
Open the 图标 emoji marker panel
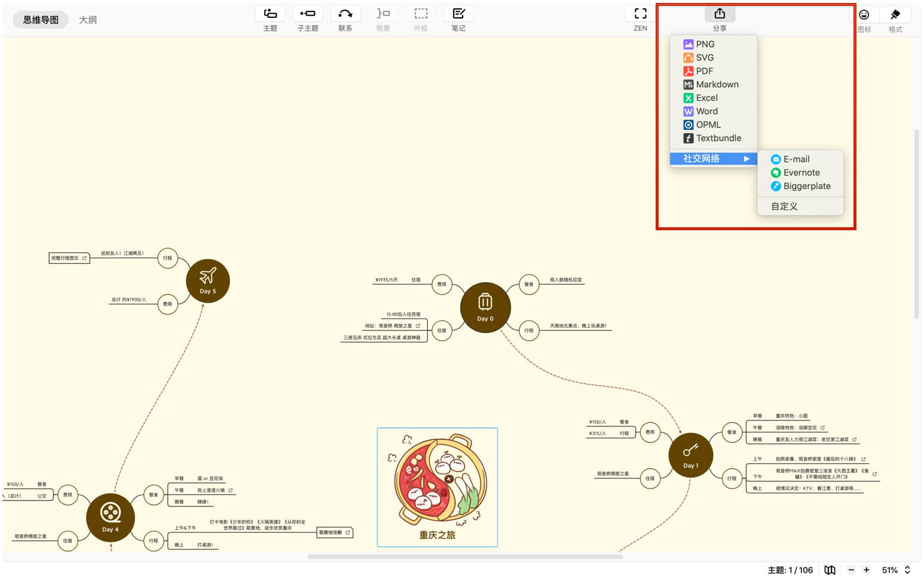tap(864, 14)
